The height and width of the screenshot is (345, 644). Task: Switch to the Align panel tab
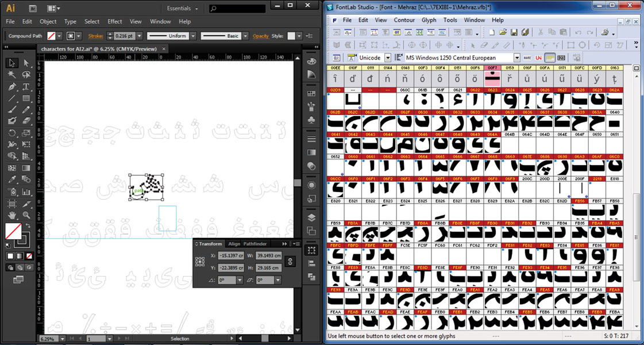pos(234,244)
